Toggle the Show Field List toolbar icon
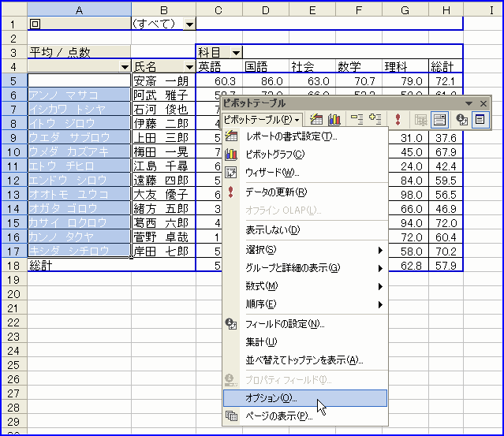The image size is (504, 436). (480, 120)
